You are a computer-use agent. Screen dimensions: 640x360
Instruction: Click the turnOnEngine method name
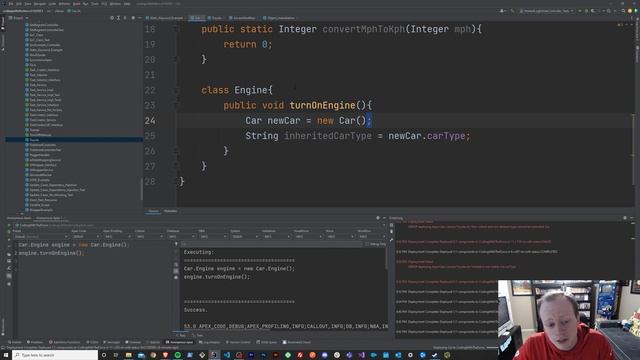(x=322, y=106)
